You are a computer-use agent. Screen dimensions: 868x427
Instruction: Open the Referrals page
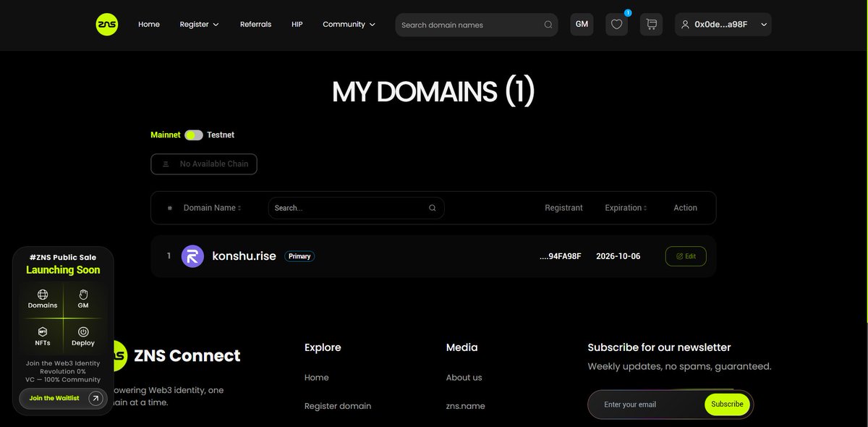[256, 25]
